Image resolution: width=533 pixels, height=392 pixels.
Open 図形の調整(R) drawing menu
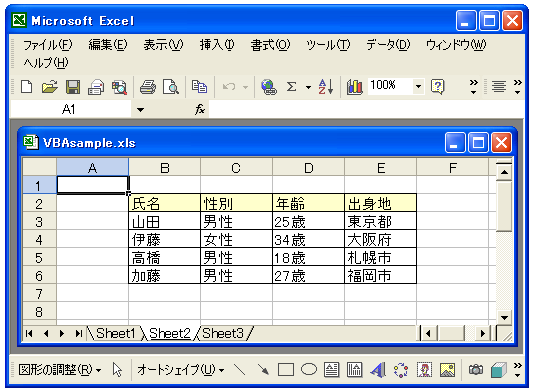point(60,370)
